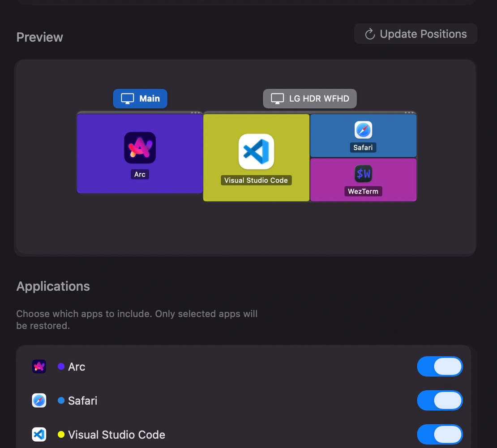Click the Arc icon in Applications list

point(39,366)
